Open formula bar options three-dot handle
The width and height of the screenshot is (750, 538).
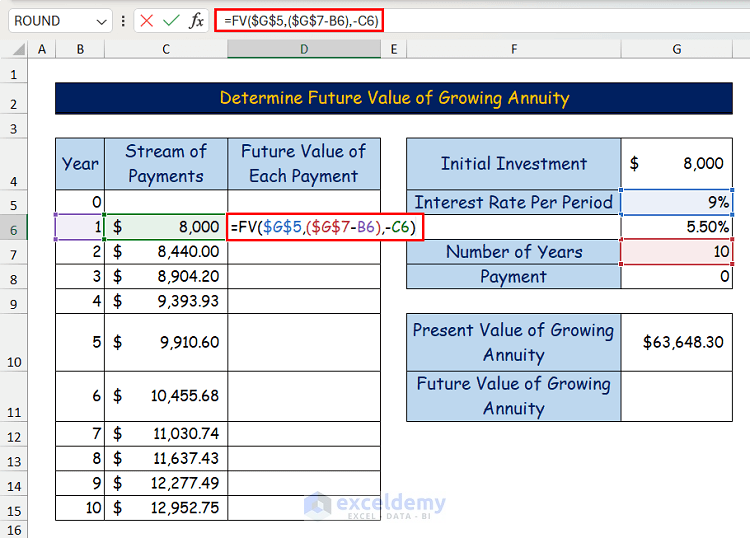pyautogui.click(x=123, y=21)
